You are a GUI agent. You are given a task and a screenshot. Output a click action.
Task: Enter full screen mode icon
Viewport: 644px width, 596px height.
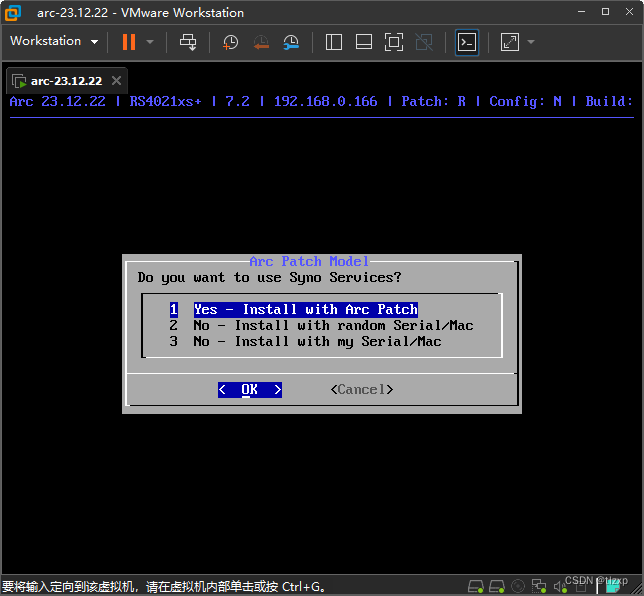394,42
